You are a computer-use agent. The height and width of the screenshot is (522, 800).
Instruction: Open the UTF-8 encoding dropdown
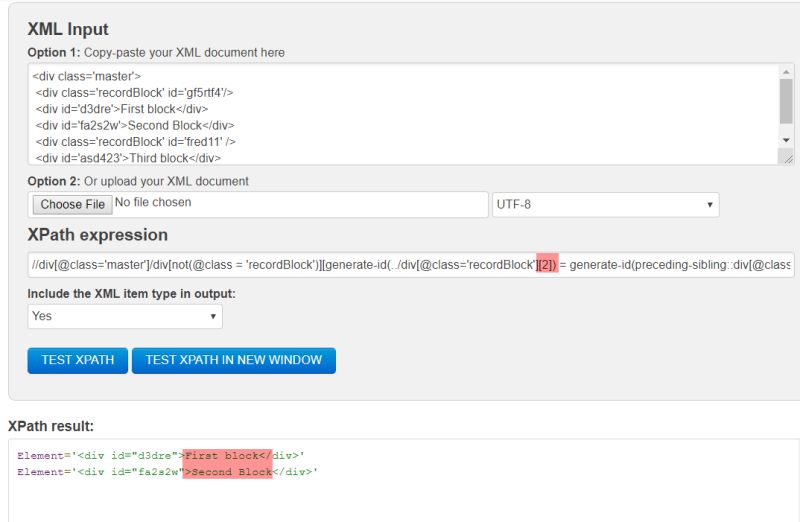(x=606, y=205)
